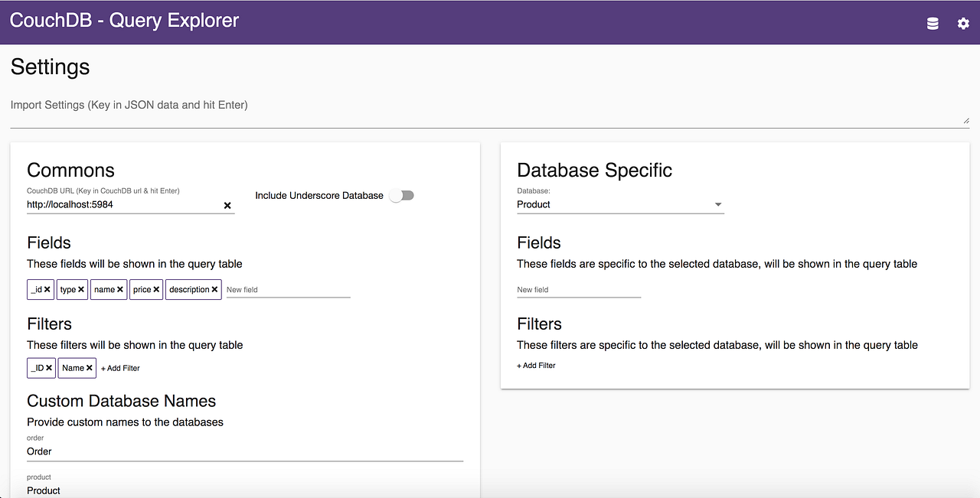980x498 pixels.
Task: Enable the Include Underscore Database toggle
Action: (401, 195)
